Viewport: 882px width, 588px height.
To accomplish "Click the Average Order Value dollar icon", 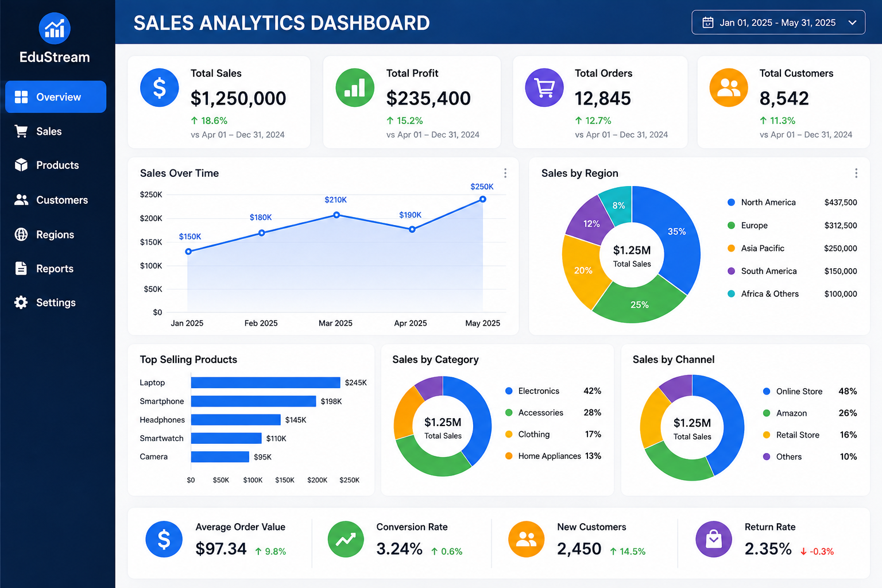I will tap(164, 539).
